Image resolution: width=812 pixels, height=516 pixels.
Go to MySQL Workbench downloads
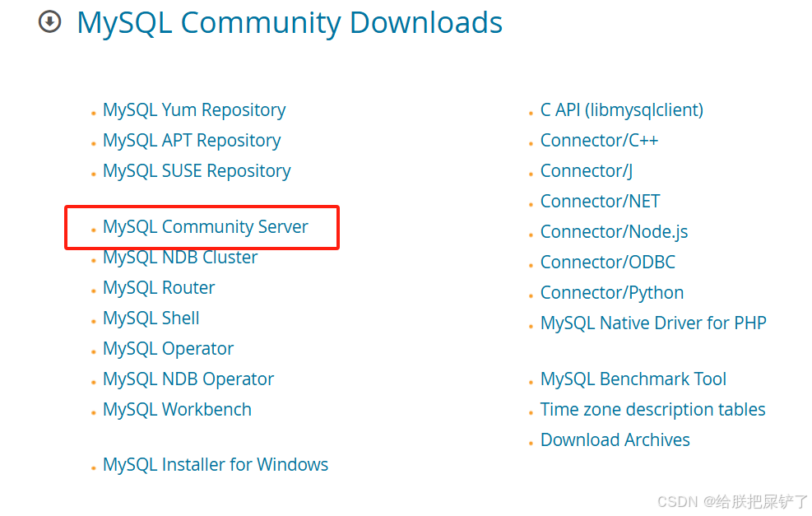pos(177,410)
